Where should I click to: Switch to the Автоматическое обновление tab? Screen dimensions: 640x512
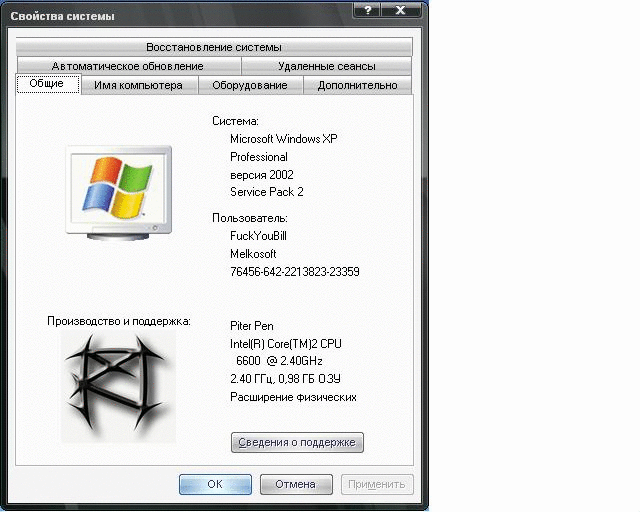(x=129, y=66)
